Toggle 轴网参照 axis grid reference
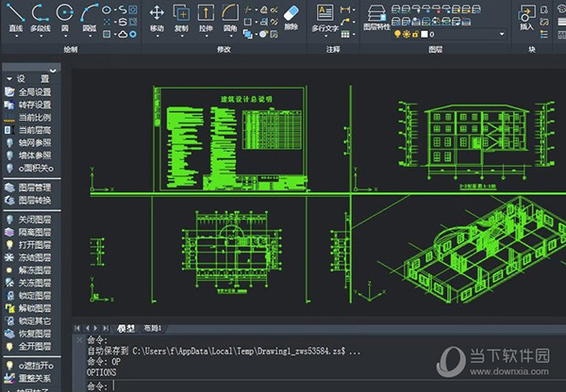Viewport: 566px width, 392px height. tap(28, 143)
